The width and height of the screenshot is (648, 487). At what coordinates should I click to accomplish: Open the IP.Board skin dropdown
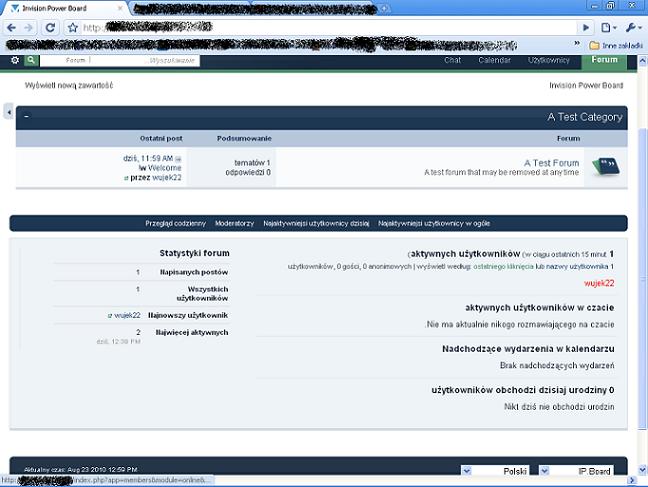click(583, 470)
